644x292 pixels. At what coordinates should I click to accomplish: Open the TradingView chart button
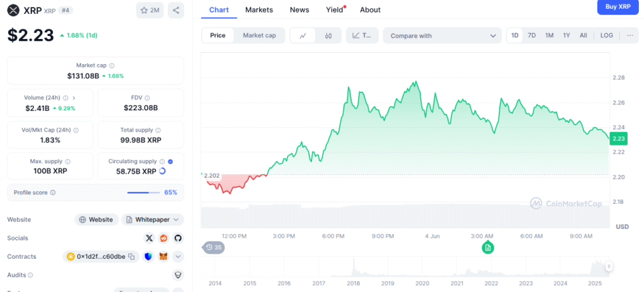click(362, 36)
